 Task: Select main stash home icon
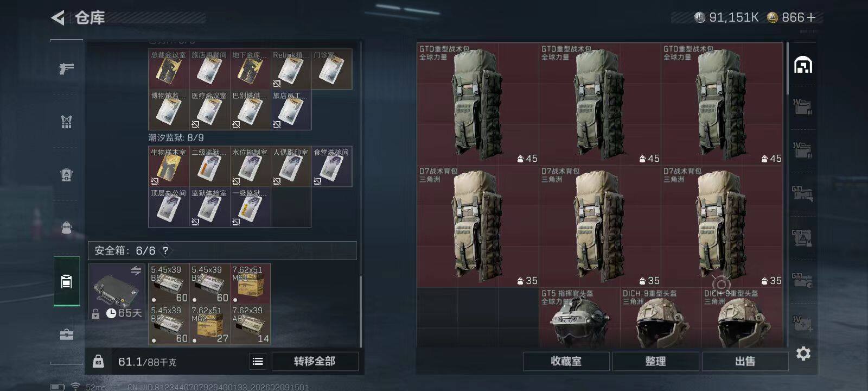(x=803, y=65)
